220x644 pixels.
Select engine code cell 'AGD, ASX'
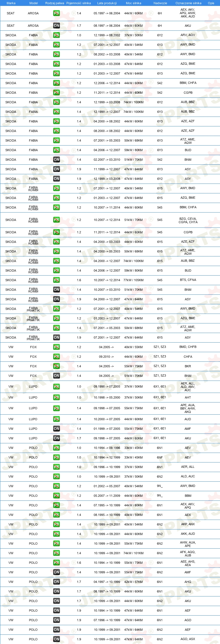coord(188,639)
